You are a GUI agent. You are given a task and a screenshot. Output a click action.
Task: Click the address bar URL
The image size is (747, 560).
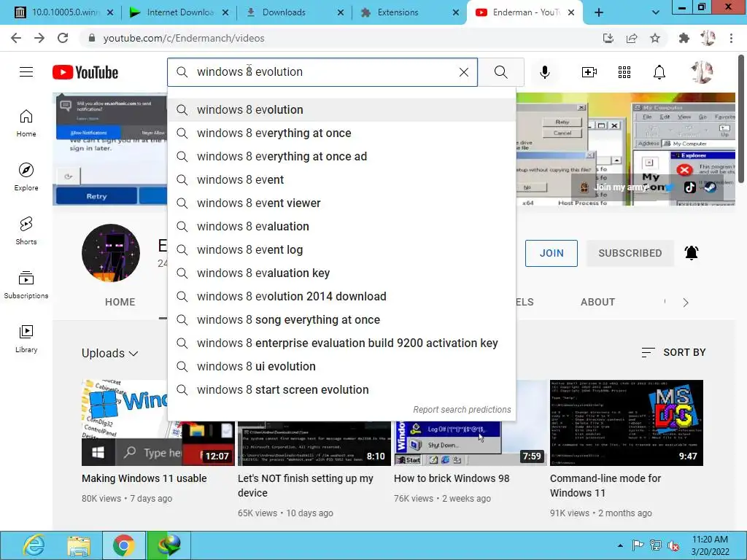(x=183, y=38)
